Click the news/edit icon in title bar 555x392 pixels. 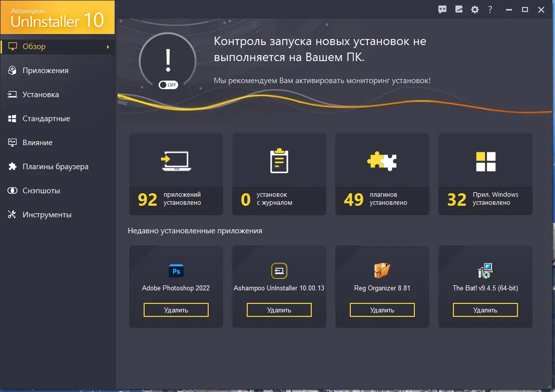[x=459, y=10]
